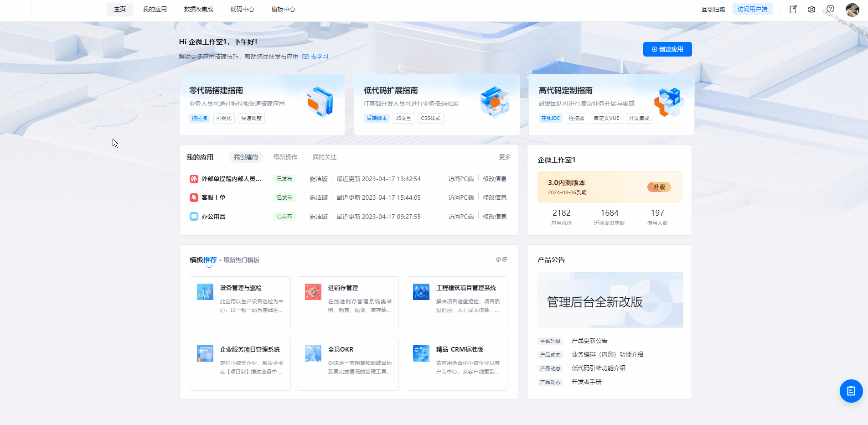Image resolution: width=868 pixels, height=425 pixels.
Task: Open the 去学习 link
Action: (319, 56)
